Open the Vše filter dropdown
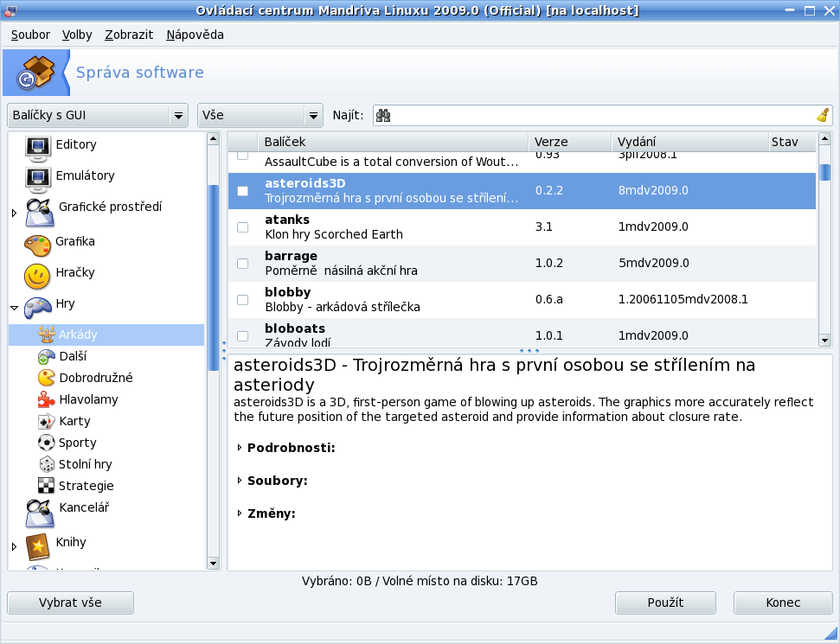The height and width of the screenshot is (644, 840). point(260,116)
